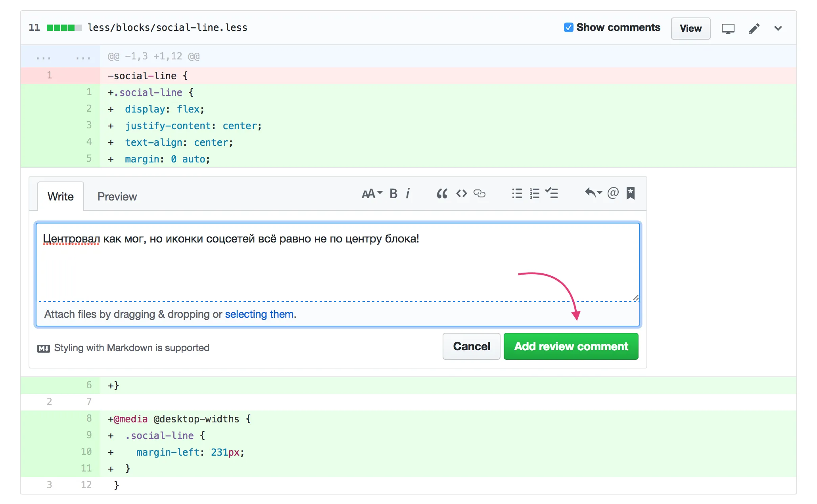This screenshot has width=817, height=504.
Task: Click the Italic formatting icon
Action: pyautogui.click(x=408, y=193)
